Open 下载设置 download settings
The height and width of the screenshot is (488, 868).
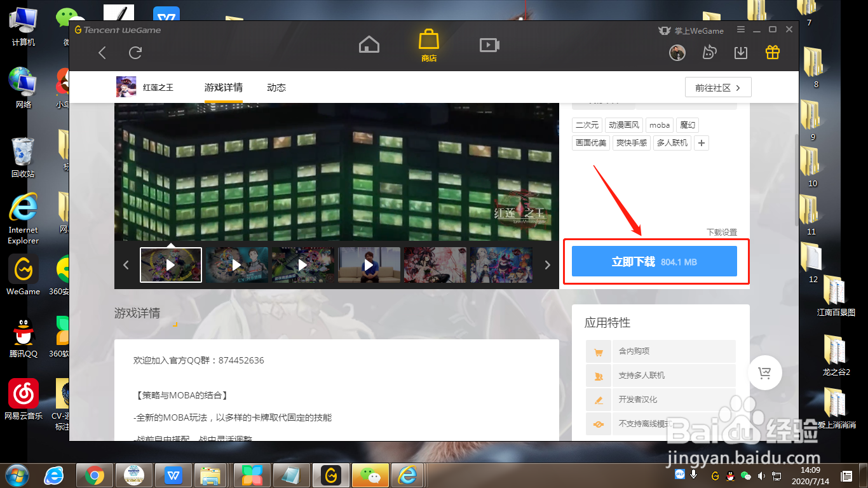[x=722, y=233]
